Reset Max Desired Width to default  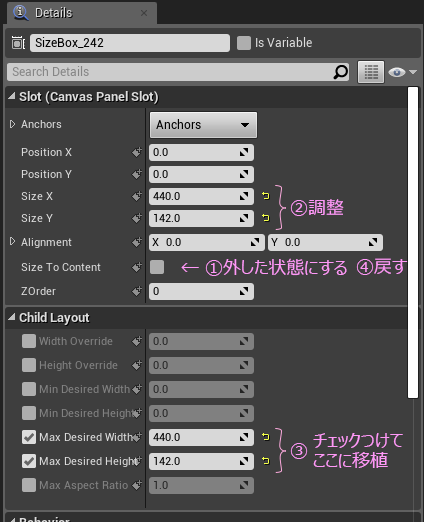click(x=265, y=437)
